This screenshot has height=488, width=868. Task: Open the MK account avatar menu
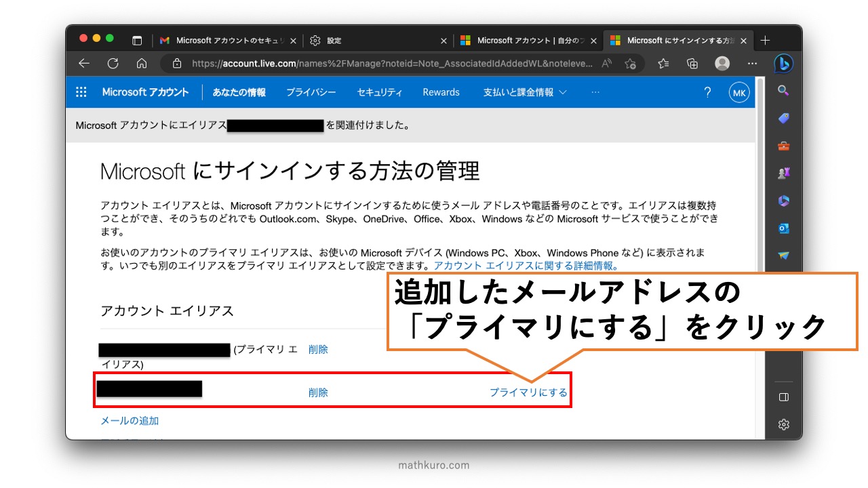click(739, 93)
